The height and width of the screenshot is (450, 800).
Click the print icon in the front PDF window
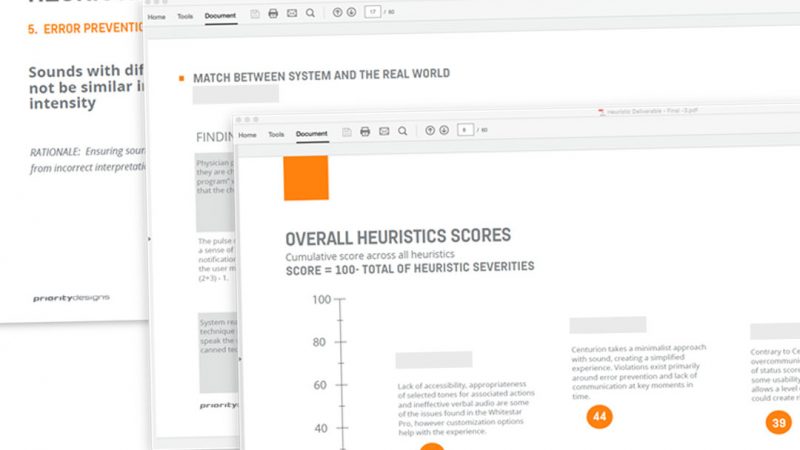tap(365, 132)
